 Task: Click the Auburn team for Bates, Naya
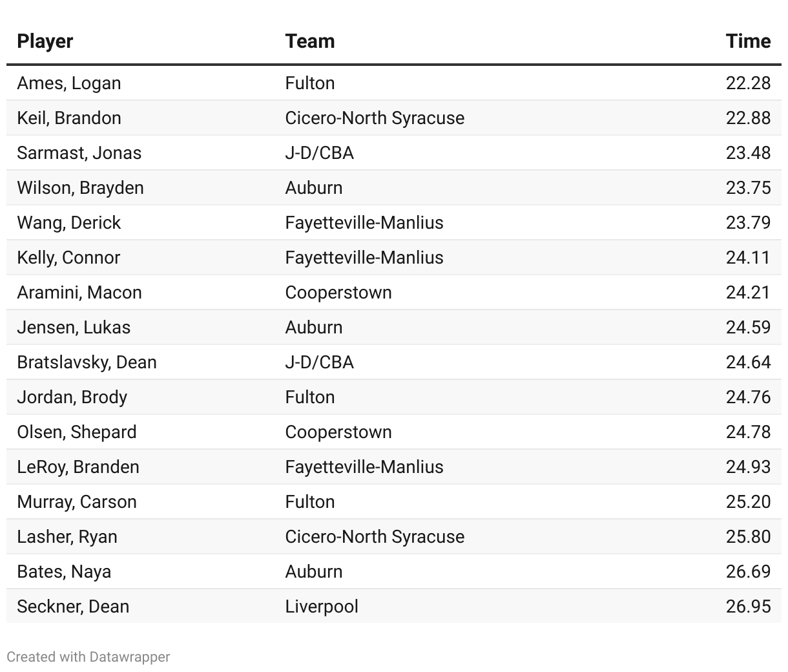314,572
